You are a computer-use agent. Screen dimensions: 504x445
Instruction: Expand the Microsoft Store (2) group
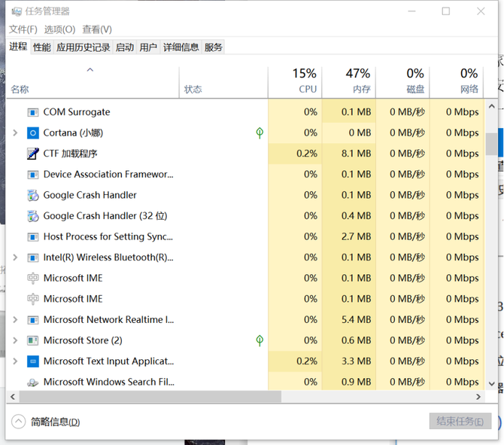(15, 340)
